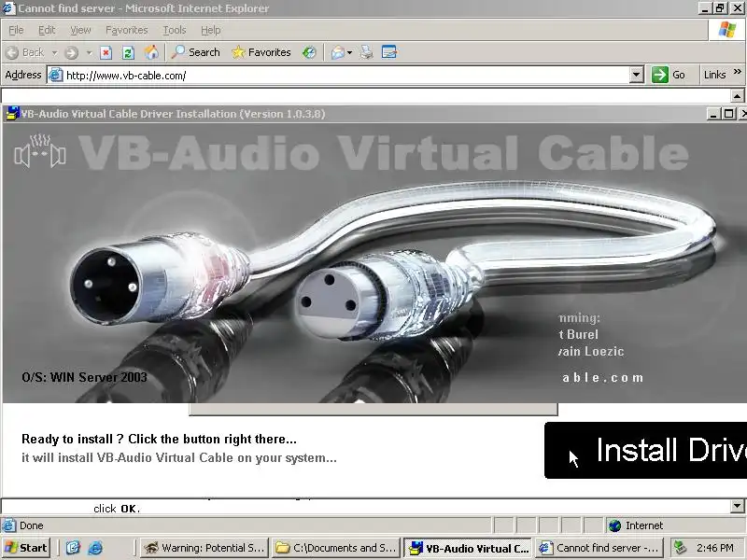Viewport: 747px width, 560px height.
Task: Print the page with the printer icon
Action: [x=366, y=52]
